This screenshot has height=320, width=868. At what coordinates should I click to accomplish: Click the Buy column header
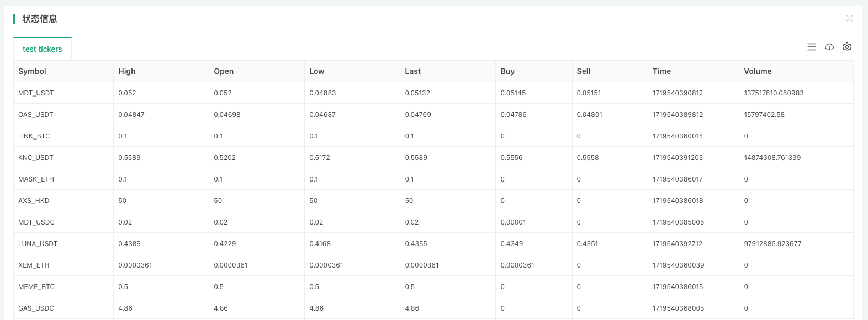point(507,71)
